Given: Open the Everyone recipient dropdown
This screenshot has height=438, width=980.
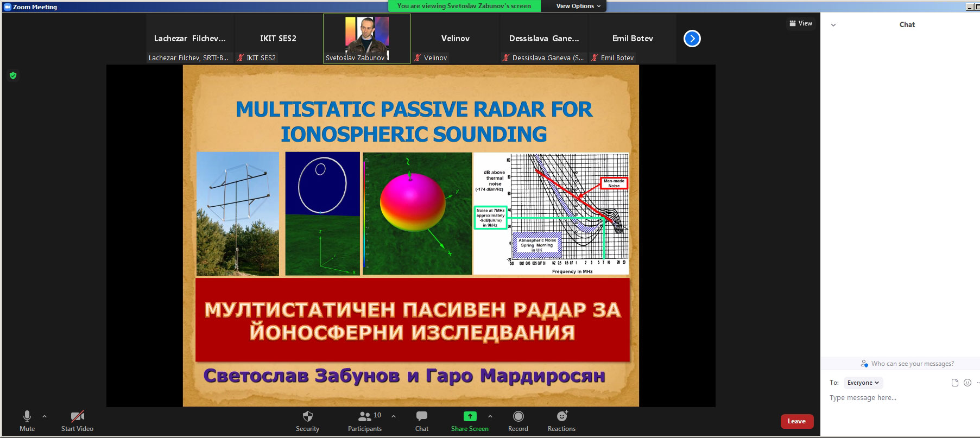Looking at the screenshot, I should 863,383.
